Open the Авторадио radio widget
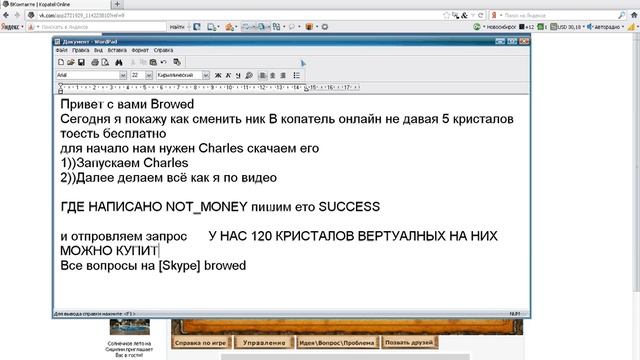The image size is (640, 360). click(606, 27)
